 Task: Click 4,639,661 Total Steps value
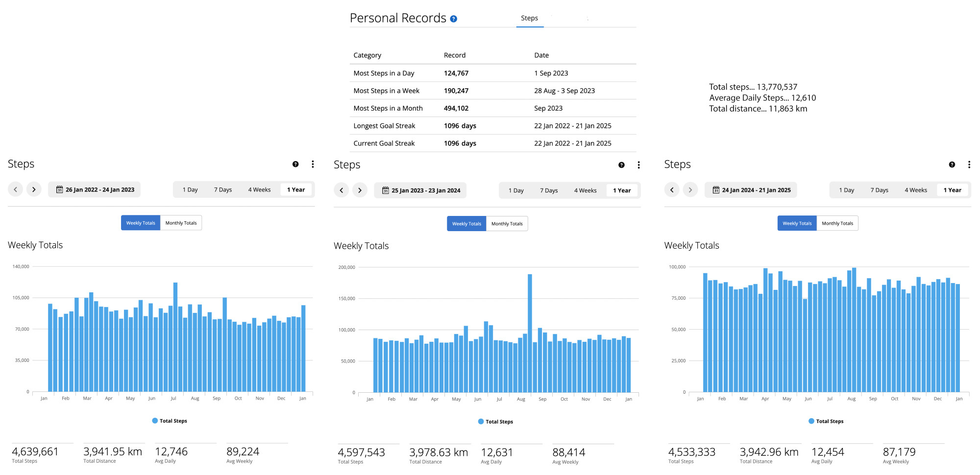pos(35,451)
